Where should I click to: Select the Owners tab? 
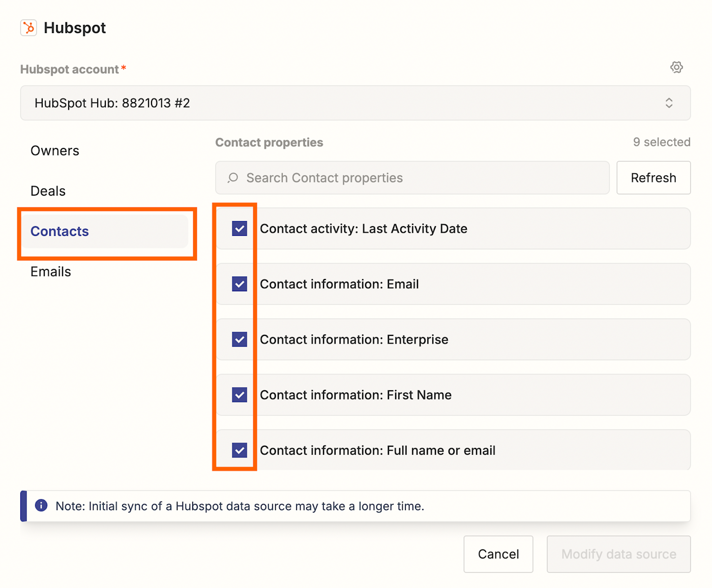click(55, 151)
